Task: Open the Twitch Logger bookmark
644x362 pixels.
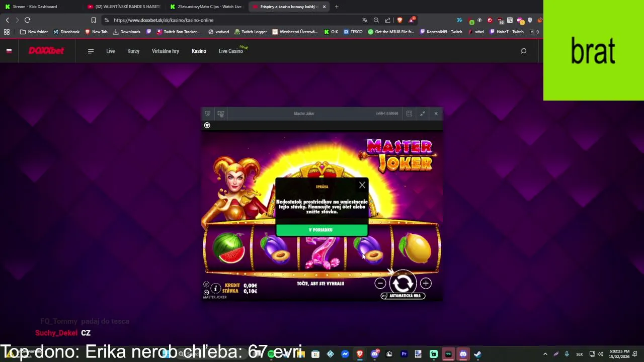Action: point(251,32)
